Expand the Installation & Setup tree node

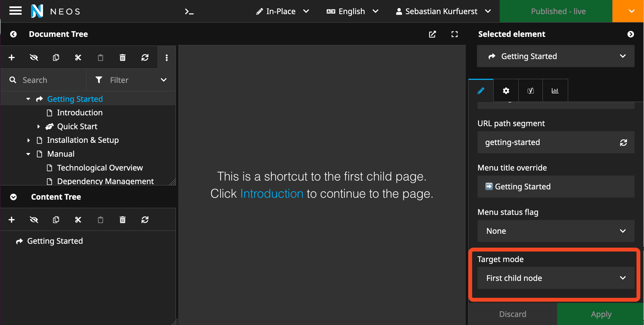pyautogui.click(x=29, y=140)
